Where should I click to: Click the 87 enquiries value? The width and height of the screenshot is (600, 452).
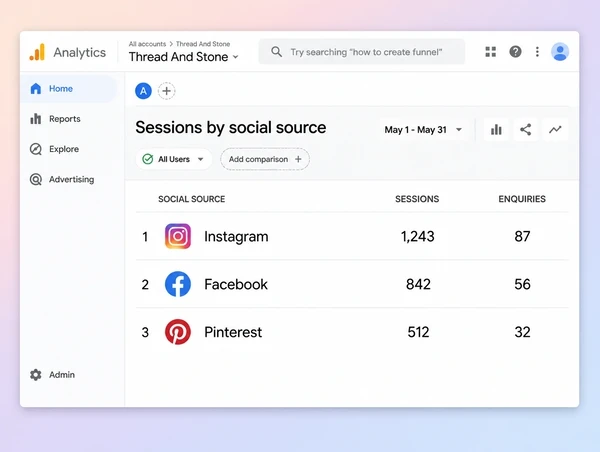(522, 237)
